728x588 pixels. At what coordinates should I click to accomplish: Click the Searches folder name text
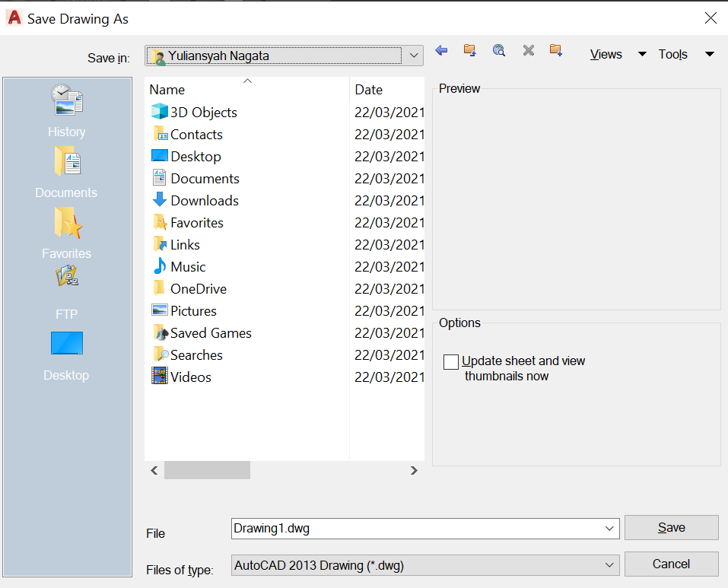196,355
